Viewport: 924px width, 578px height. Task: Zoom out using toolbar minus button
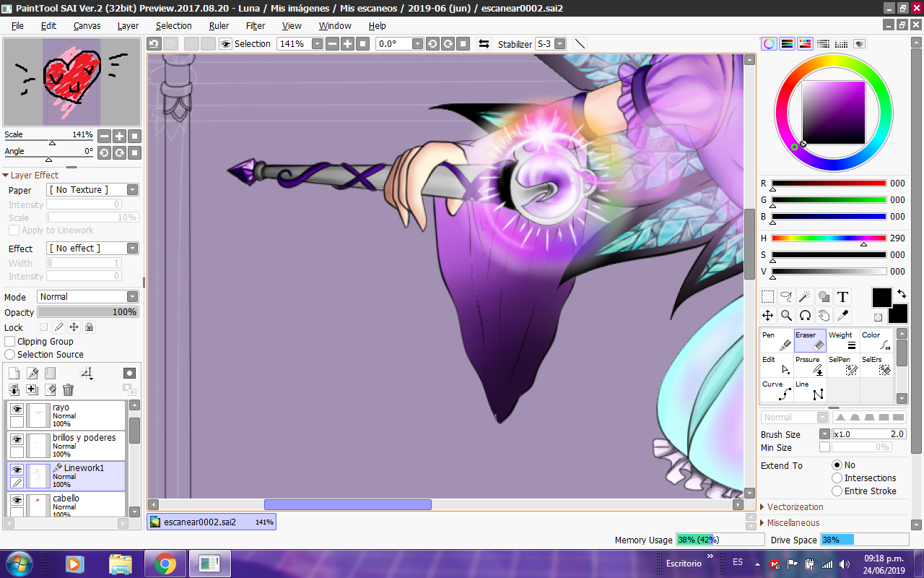click(x=332, y=44)
